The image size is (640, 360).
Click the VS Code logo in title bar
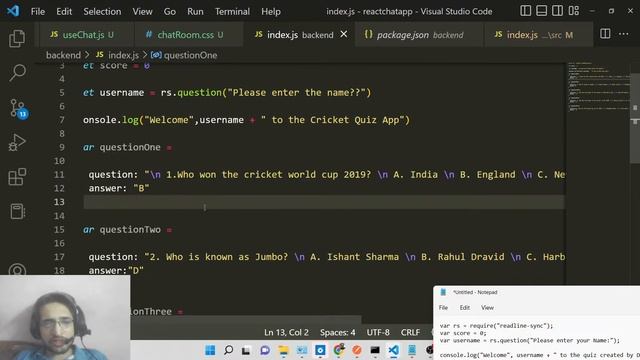13,11
